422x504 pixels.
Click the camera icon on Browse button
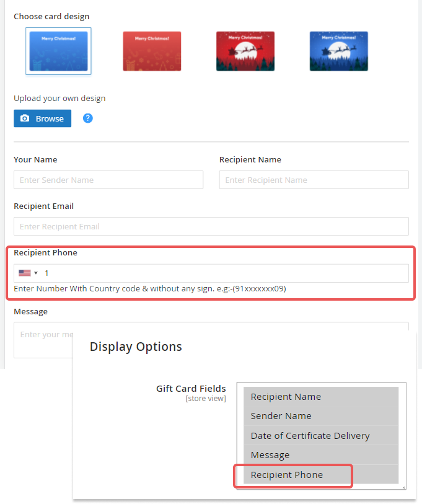(x=25, y=118)
